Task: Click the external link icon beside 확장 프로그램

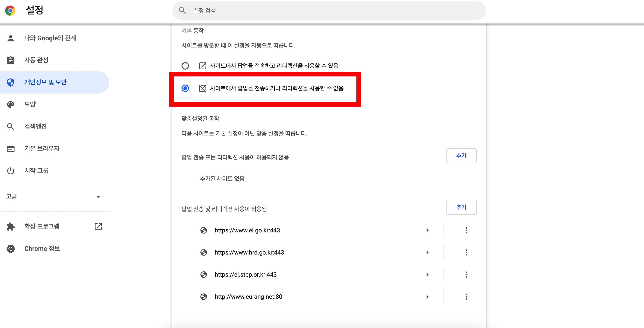Action: click(98, 226)
